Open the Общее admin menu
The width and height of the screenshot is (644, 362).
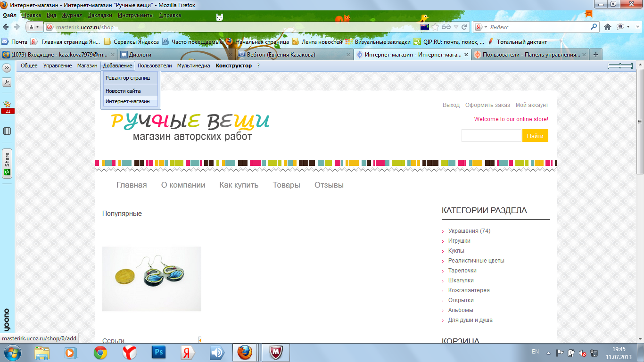tap(29, 66)
